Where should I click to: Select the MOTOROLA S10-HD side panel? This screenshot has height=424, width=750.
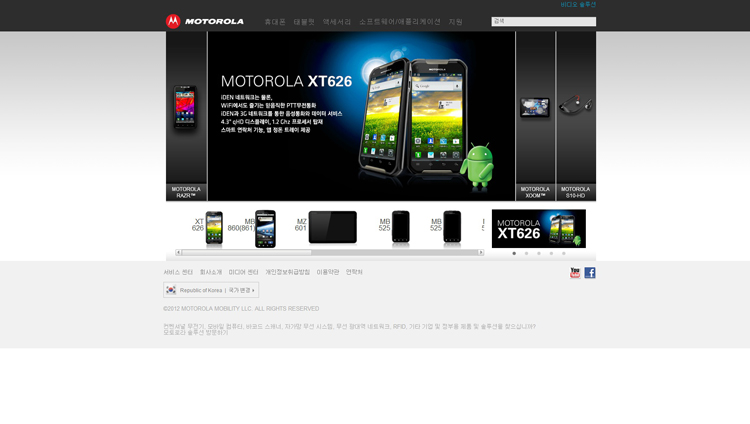click(576, 116)
